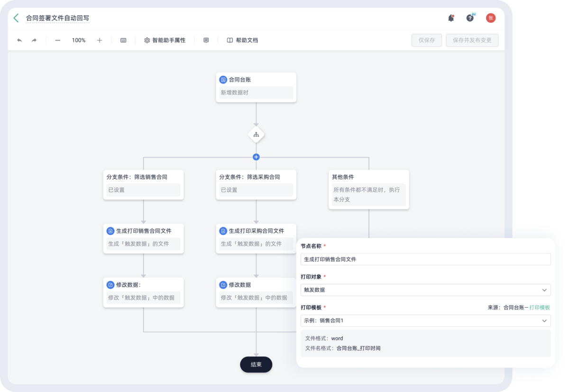Click the redo arrow in toolbar
Screen dimensions: 569x392
pos(34,40)
